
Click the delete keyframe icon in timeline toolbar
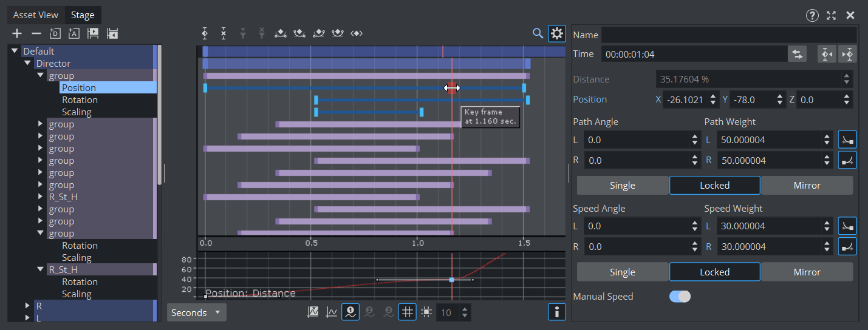coord(224,33)
